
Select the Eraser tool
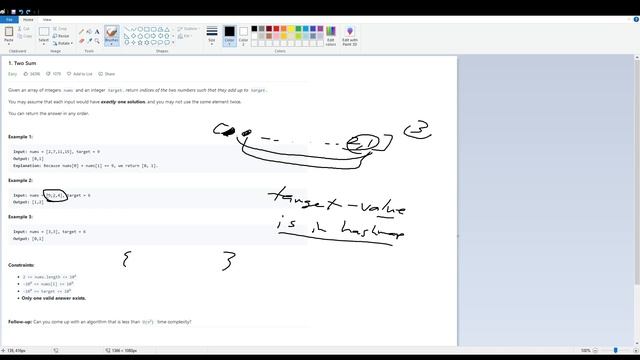pyautogui.click(x=82, y=41)
